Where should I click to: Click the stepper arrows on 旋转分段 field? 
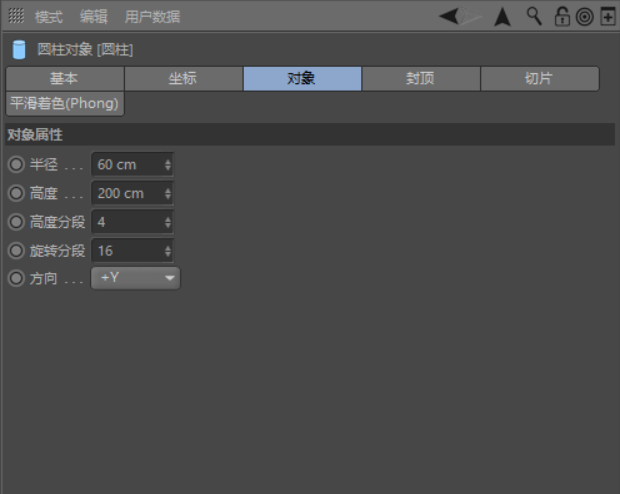coord(167,250)
